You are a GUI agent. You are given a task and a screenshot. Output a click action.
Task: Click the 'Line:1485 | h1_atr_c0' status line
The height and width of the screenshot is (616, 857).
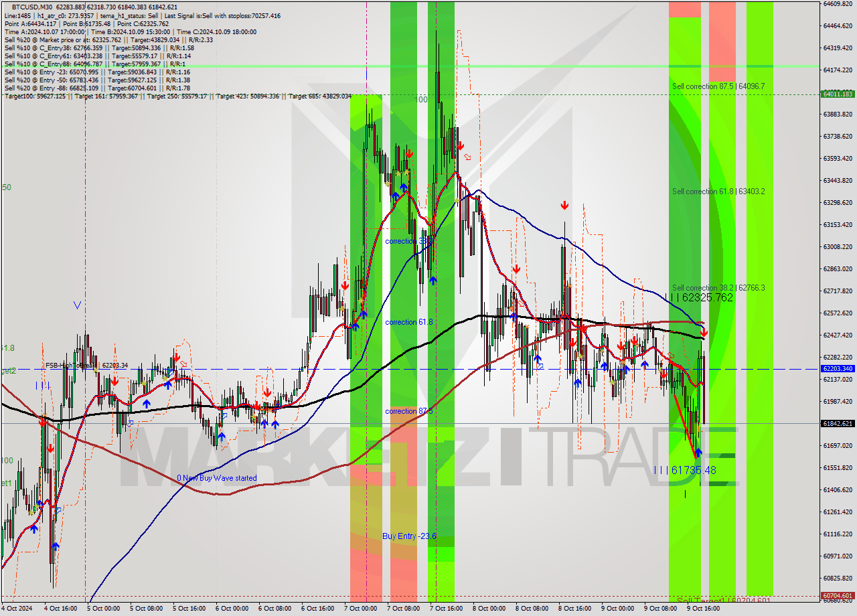(142, 15)
